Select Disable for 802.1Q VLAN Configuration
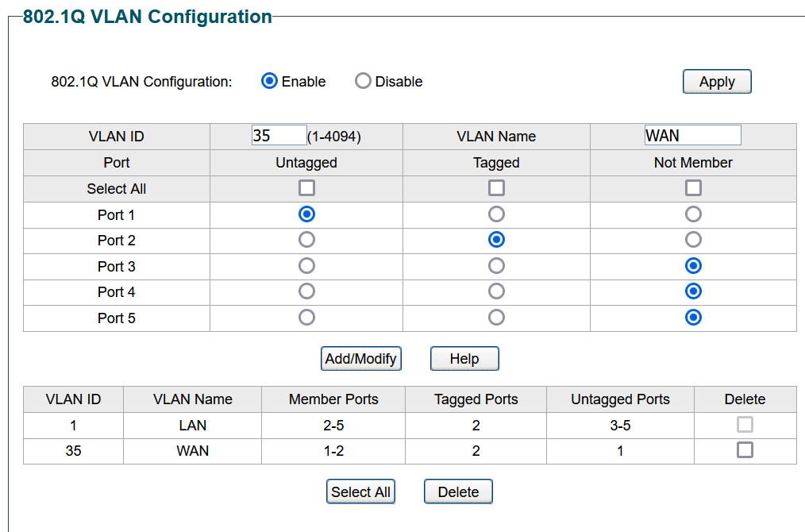Screen dimensions: 805x532 point(363,81)
